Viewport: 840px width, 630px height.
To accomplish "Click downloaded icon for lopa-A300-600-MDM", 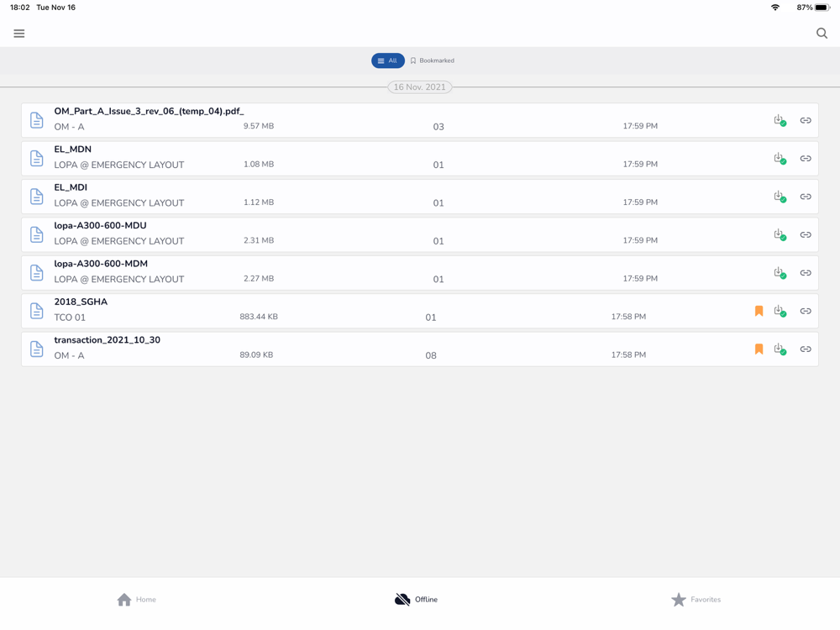I will click(780, 273).
